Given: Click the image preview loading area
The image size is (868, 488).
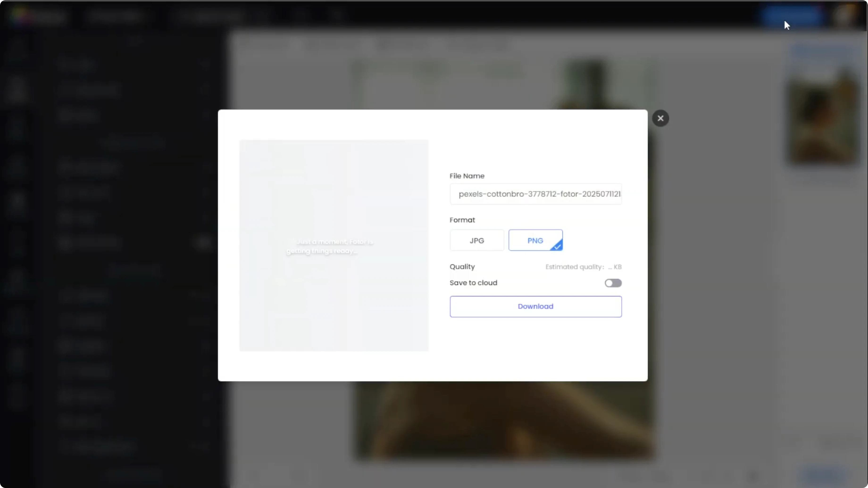Looking at the screenshot, I should point(334,245).
